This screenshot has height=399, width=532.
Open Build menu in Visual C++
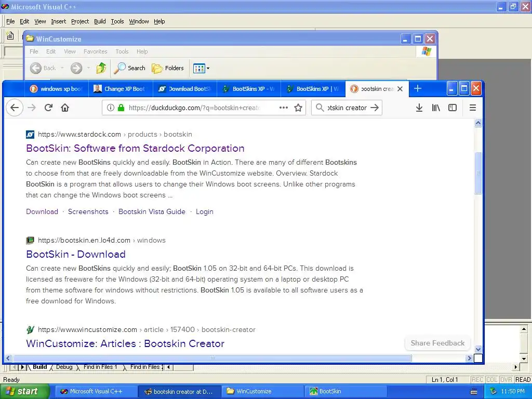click(x=100, y=21)
